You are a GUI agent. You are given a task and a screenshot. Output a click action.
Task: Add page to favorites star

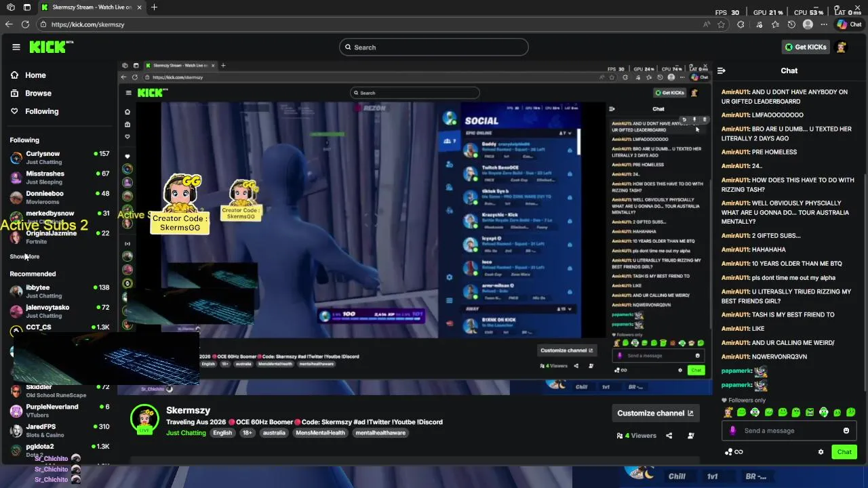coord(722,24)
